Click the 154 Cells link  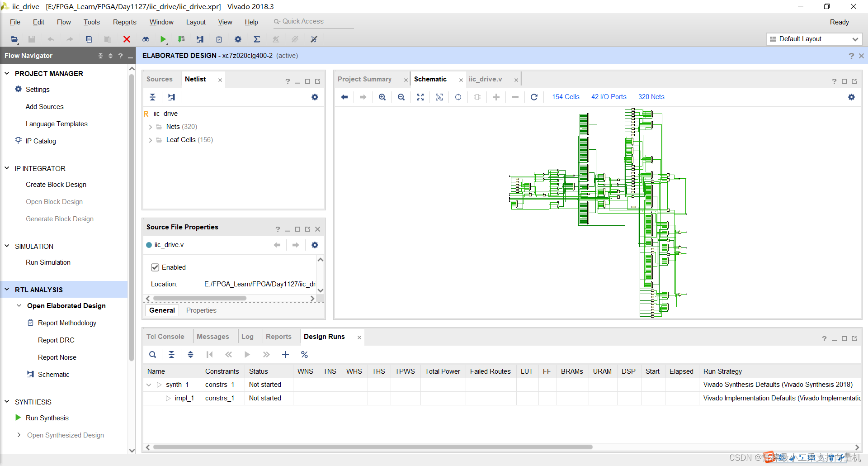coord(566,97)
